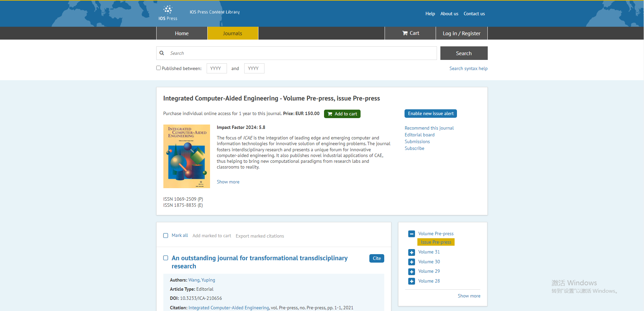Open Search syntax help

point(468,68)
